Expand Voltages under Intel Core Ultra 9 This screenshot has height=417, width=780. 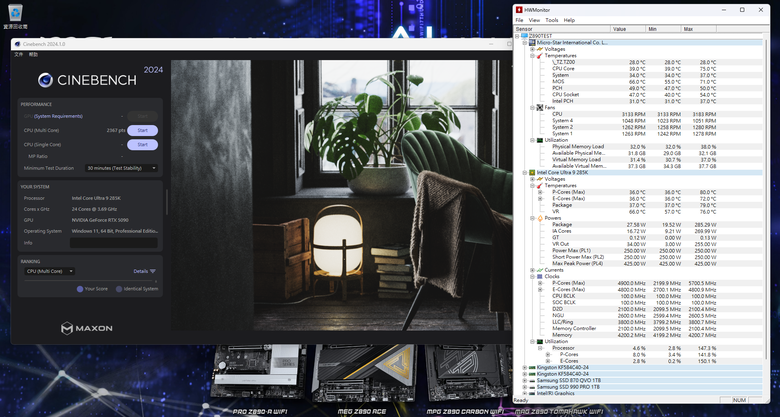[532, 179]
